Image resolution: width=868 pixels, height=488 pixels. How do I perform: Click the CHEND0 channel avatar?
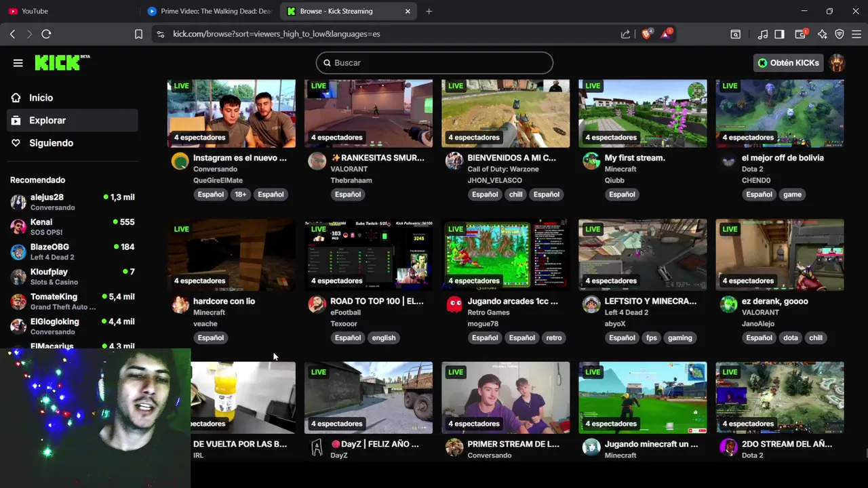(x=728, y=161)
